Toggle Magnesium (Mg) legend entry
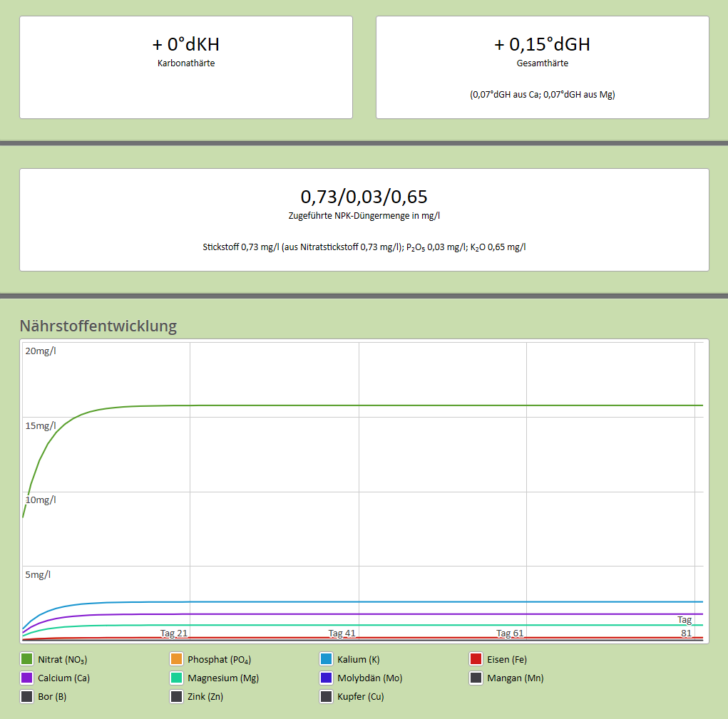The image size is (728, 719). 177,678
